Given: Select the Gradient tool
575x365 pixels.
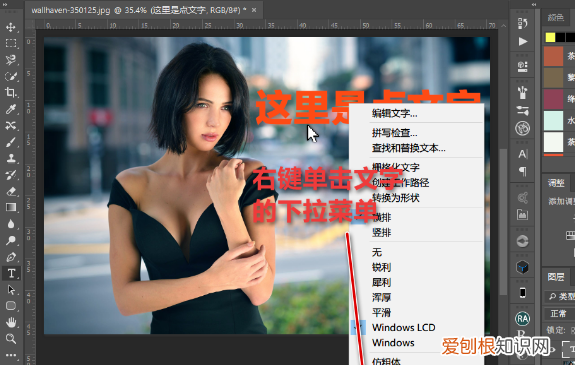Looking at the screenshot, I should [x=11, y=207].
